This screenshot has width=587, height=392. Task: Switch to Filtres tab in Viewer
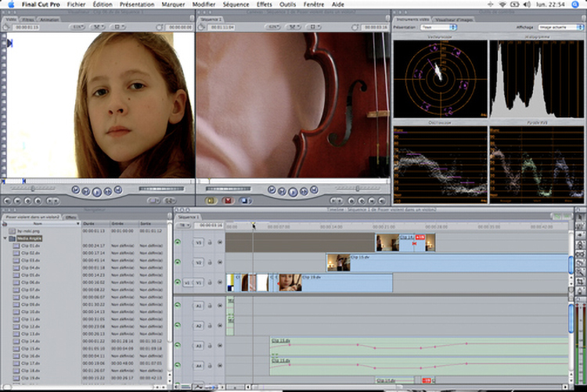point(27,20)
